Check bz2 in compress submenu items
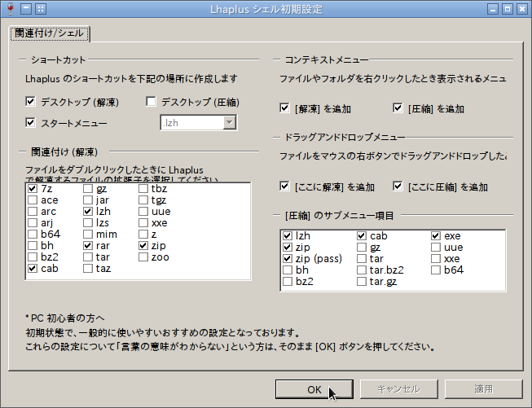 tap(288, 281)
